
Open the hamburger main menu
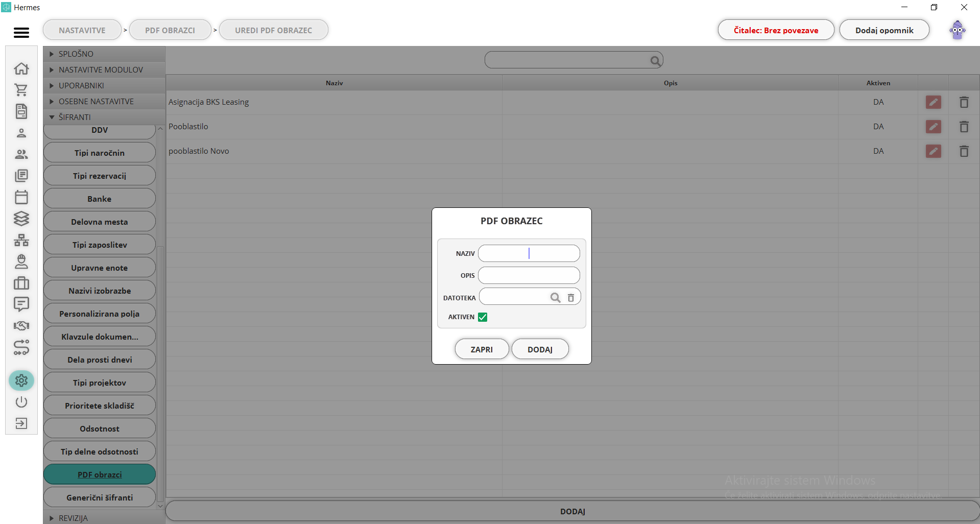pos(21,32)
